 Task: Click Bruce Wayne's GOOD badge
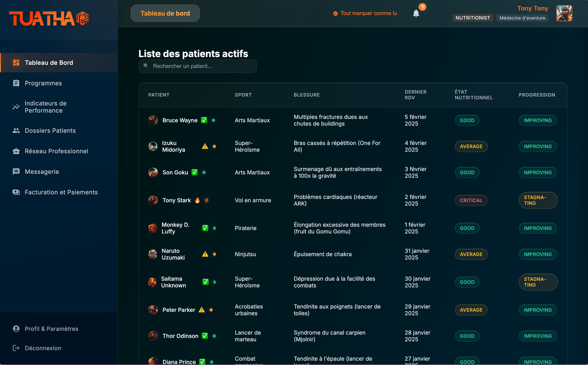[467, 120]
